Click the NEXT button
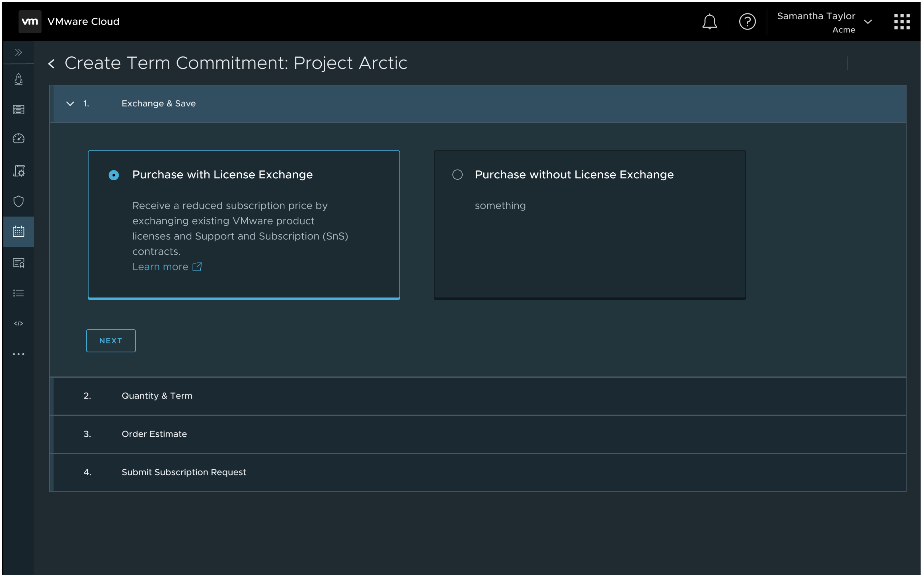The width and height of the screenshot is (924, 578). click(x=111, y=340)
